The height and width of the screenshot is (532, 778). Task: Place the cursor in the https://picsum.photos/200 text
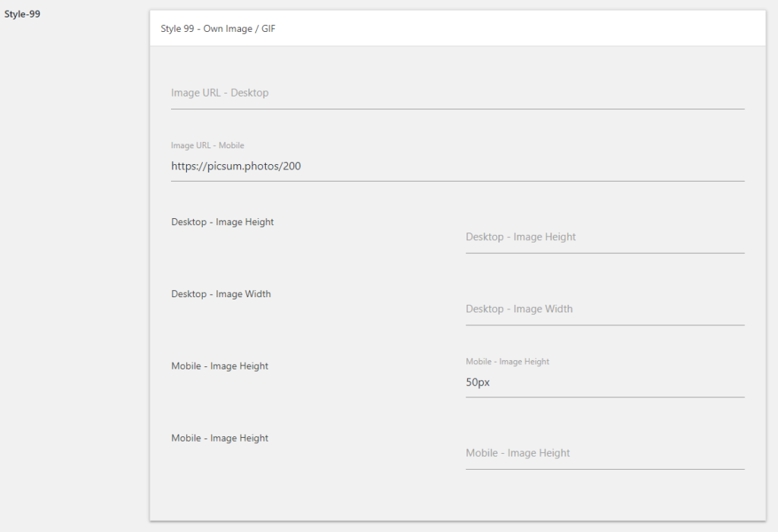236,166
